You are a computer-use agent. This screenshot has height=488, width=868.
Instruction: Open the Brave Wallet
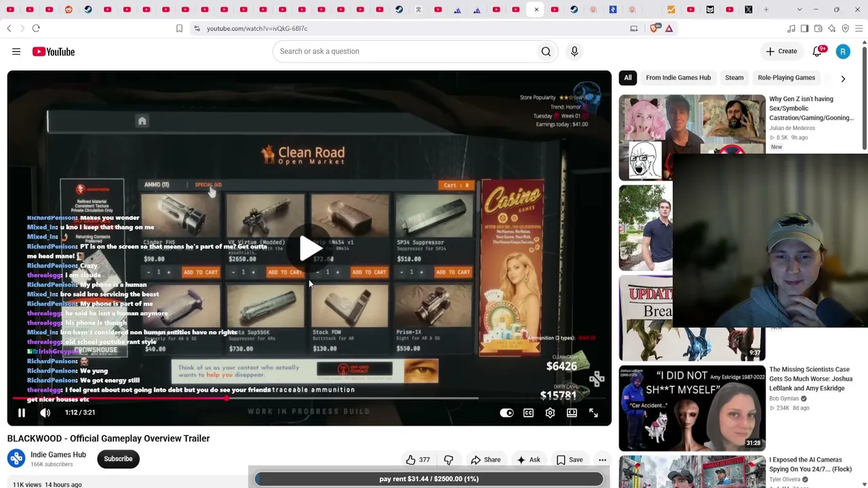pyautogui.click(x=818, y=28)
